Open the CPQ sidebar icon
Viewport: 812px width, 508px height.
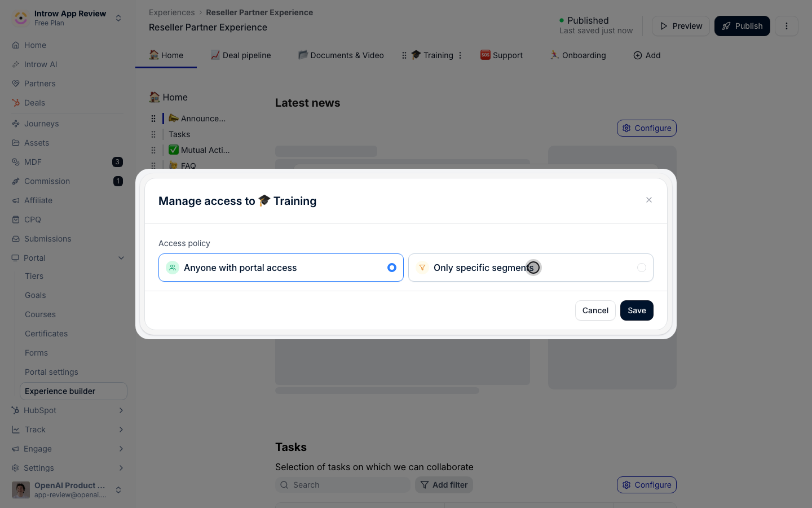click(16, 220)
